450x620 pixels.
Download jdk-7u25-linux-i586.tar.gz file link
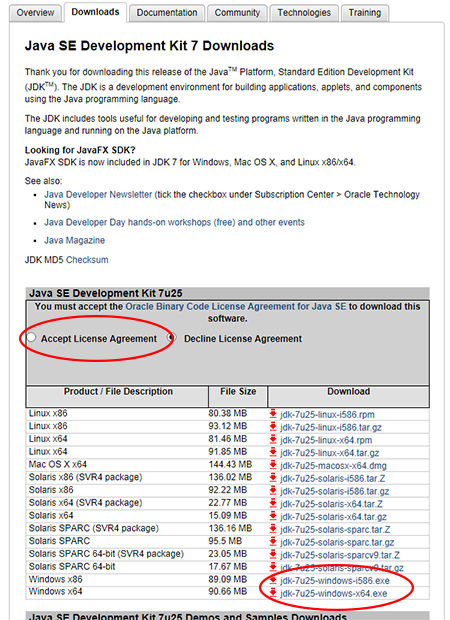331,427
